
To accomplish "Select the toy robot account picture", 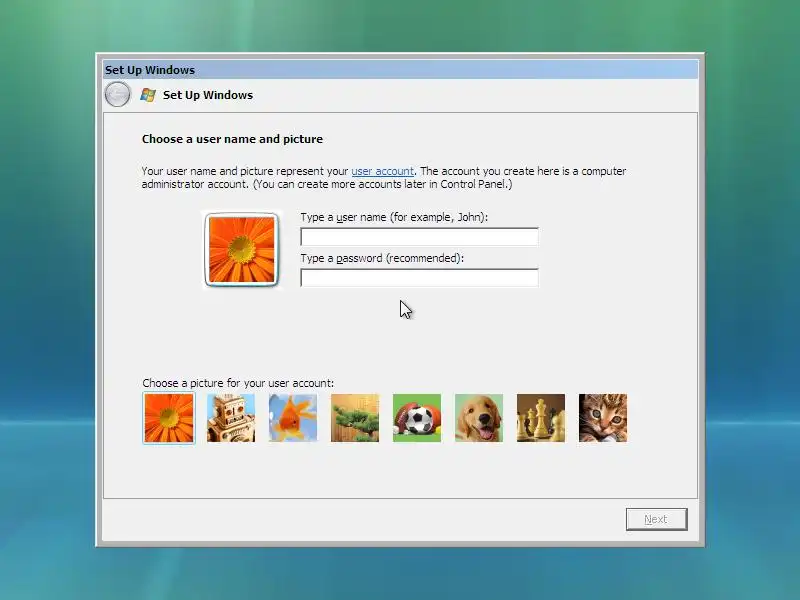I will click(231, 418).
